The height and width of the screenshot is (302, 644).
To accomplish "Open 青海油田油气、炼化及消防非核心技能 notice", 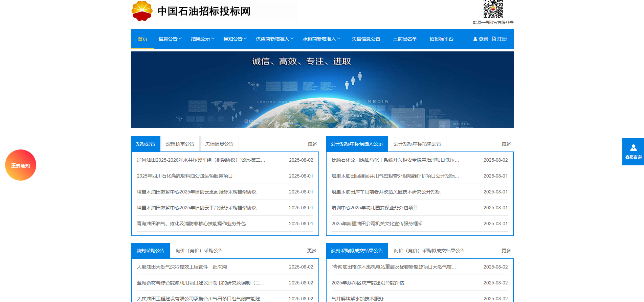I will click(x=191, y=224).
